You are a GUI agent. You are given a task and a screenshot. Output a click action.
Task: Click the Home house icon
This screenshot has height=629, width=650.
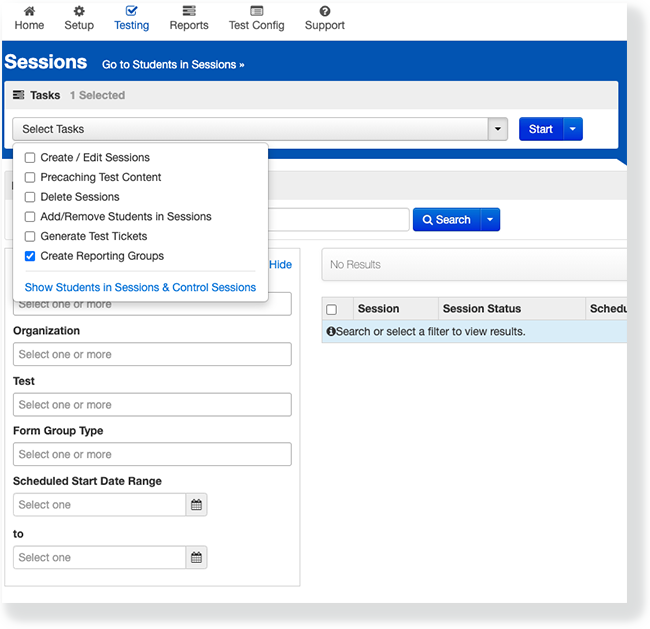[x=29, y=11]
